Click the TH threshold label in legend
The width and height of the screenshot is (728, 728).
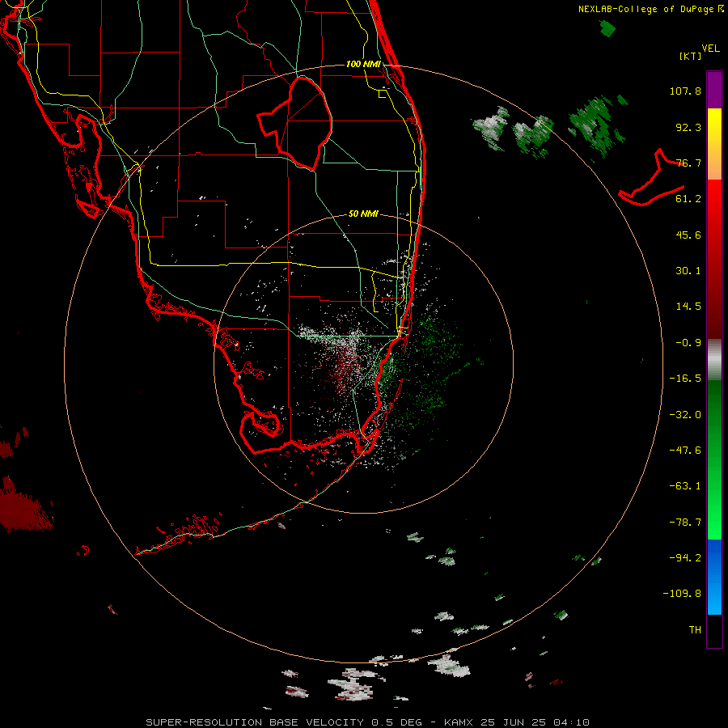click(695, 630)
